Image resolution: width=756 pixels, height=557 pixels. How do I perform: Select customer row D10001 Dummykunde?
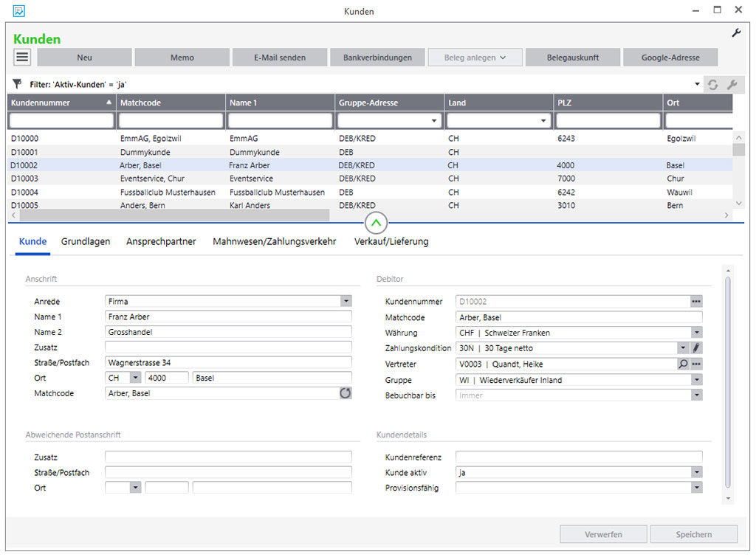click(x=370, y=152)
